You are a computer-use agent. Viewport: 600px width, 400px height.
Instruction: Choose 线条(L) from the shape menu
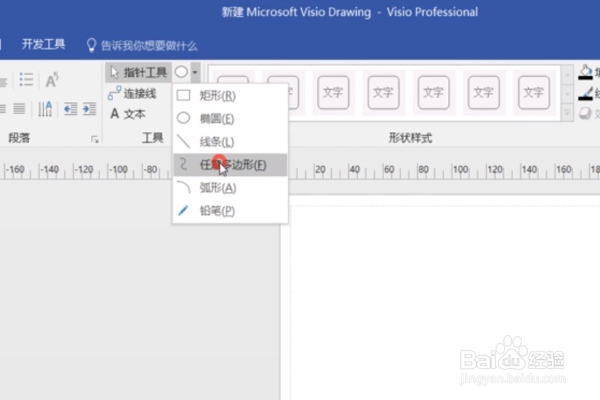coord(230,142)
